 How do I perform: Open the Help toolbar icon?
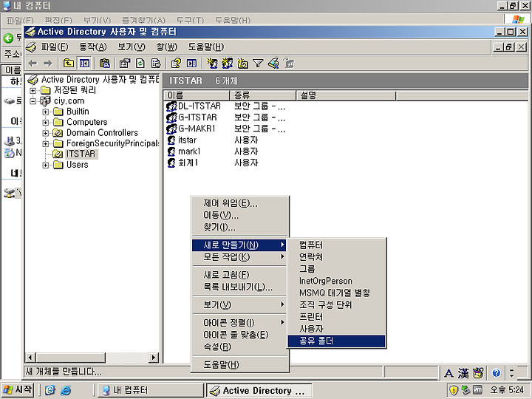tap(176, 64)
